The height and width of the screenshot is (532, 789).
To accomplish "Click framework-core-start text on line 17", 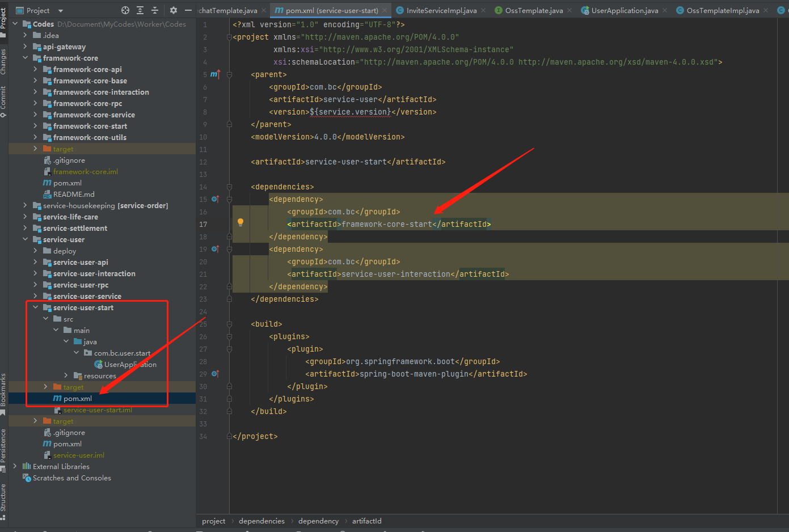I will pyautogui.click(x=387, y=224).
